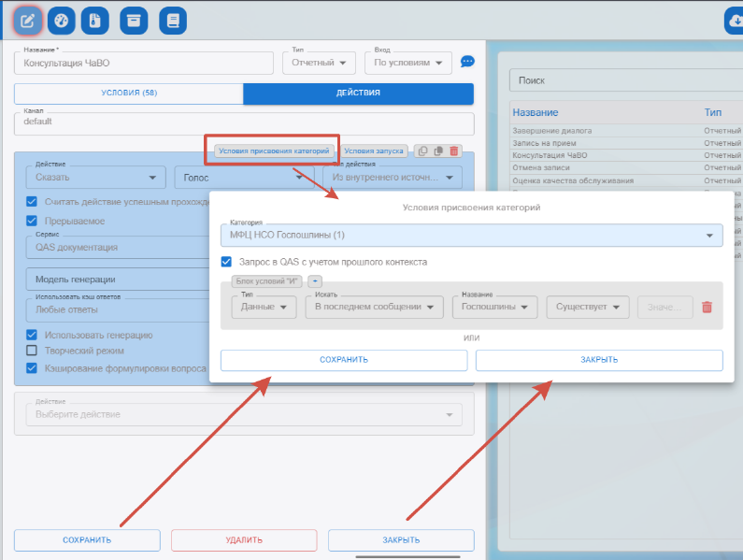Open the archive box icon
This screenshot has width=743, height=560.
(x=135, y=20)
